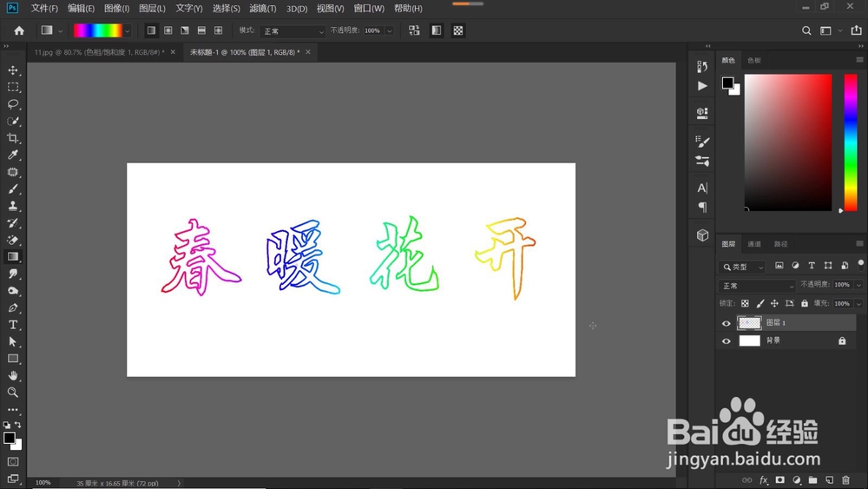The height and width of the screenshot is (489, 868).
Task: Hide layer 图层 1 with eye icon
Action: (x=727, y=323)
